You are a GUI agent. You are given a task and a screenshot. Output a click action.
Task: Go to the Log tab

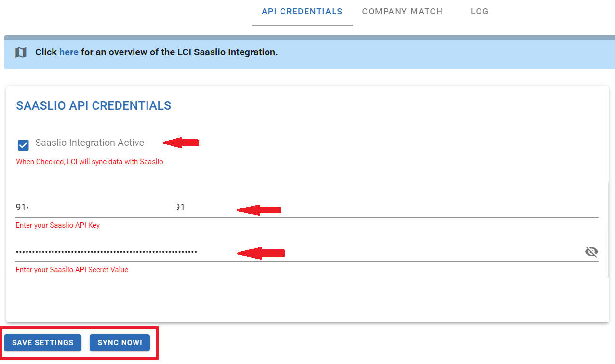[x=480, y=12]
